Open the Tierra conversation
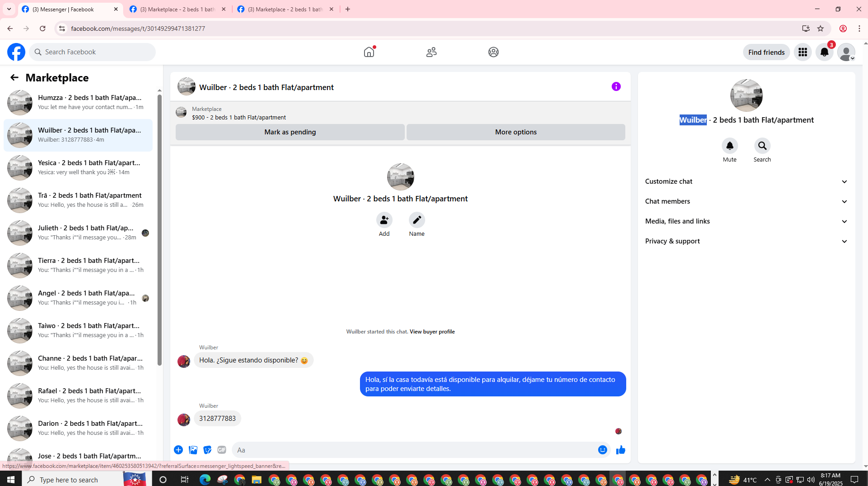The width and height of the screenshot is (868, 486). (78, 266)
